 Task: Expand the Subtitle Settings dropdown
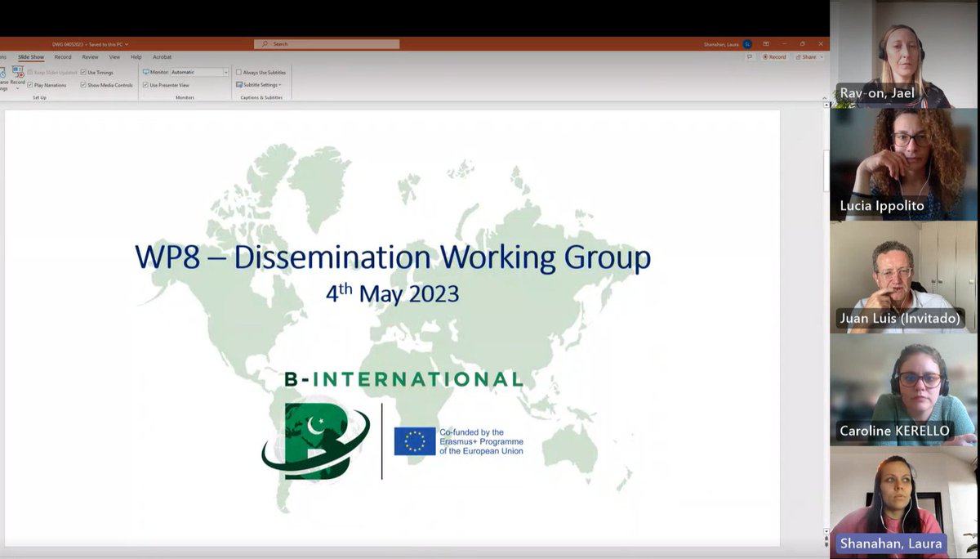tap(279, 85)
